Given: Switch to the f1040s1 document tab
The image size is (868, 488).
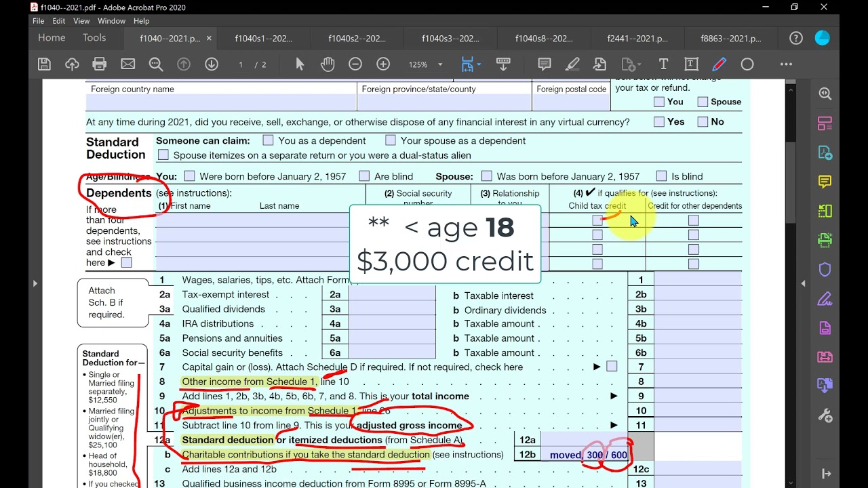Looking at the screenshot, I should pos(264,39).
